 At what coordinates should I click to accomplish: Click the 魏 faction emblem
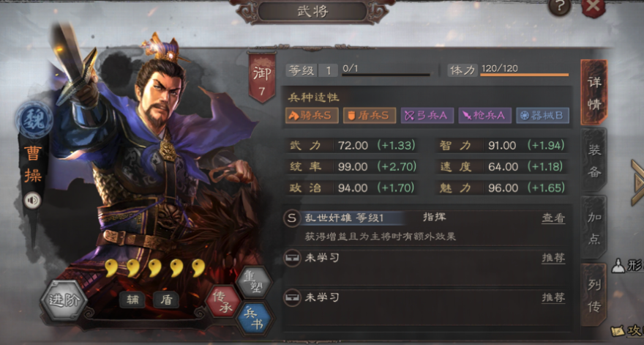(34, 119)
